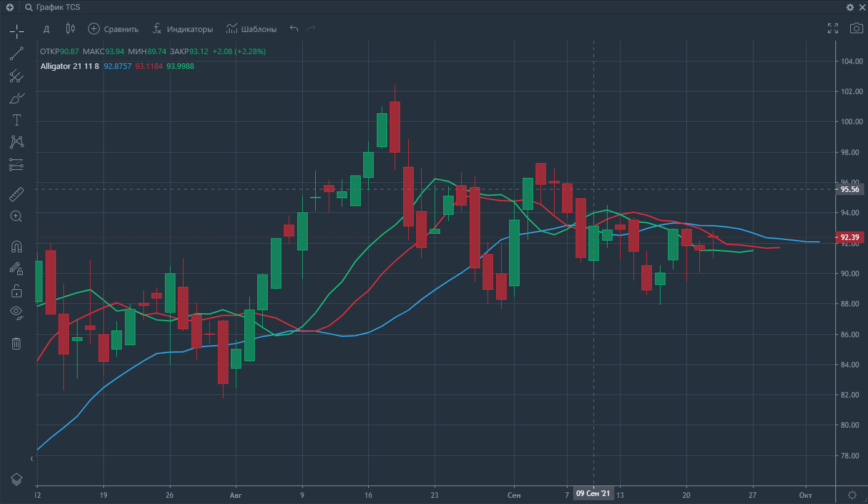Select the trend line drawing tool

point(17,54)
